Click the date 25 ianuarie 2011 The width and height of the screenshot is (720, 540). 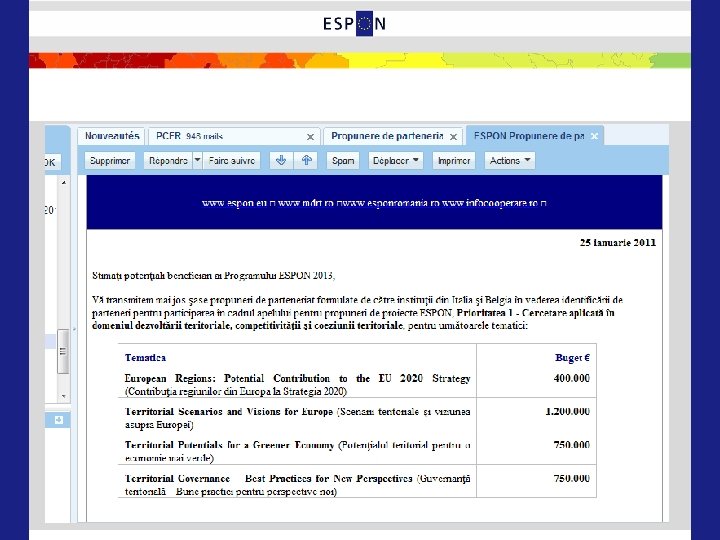[618, 242]
